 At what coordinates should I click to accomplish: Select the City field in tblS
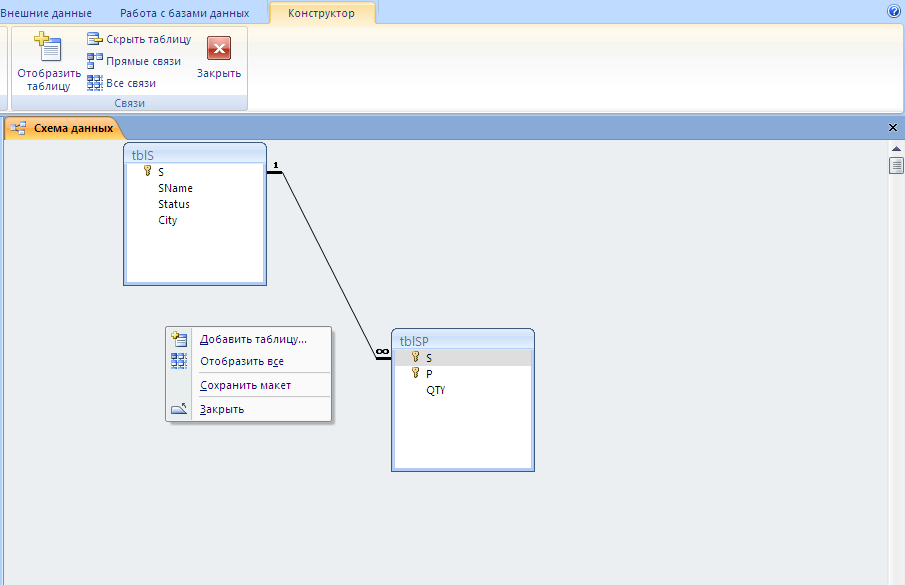pos(167,220)
